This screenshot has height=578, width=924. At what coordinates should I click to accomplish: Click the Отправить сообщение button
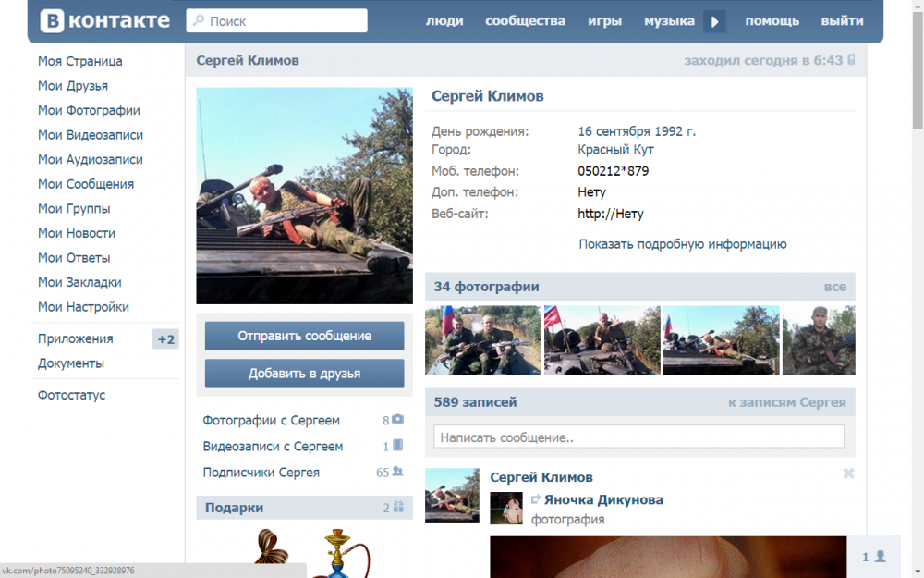[305, 336]
